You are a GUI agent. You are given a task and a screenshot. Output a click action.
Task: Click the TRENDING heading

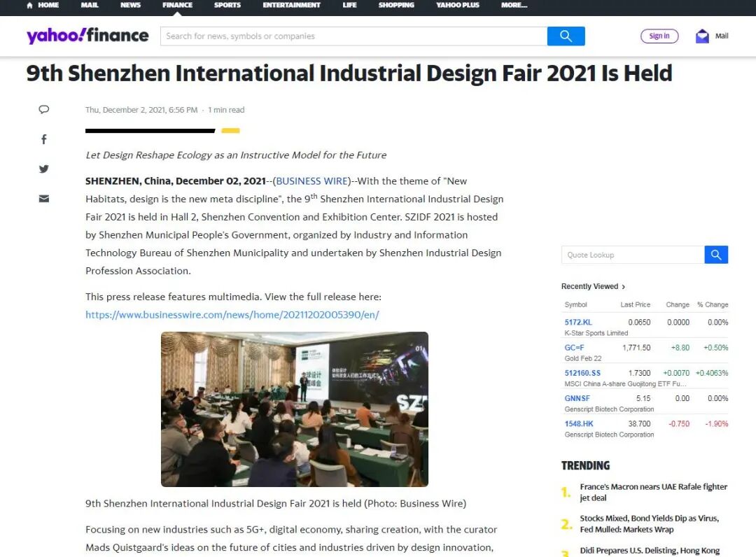585,465
